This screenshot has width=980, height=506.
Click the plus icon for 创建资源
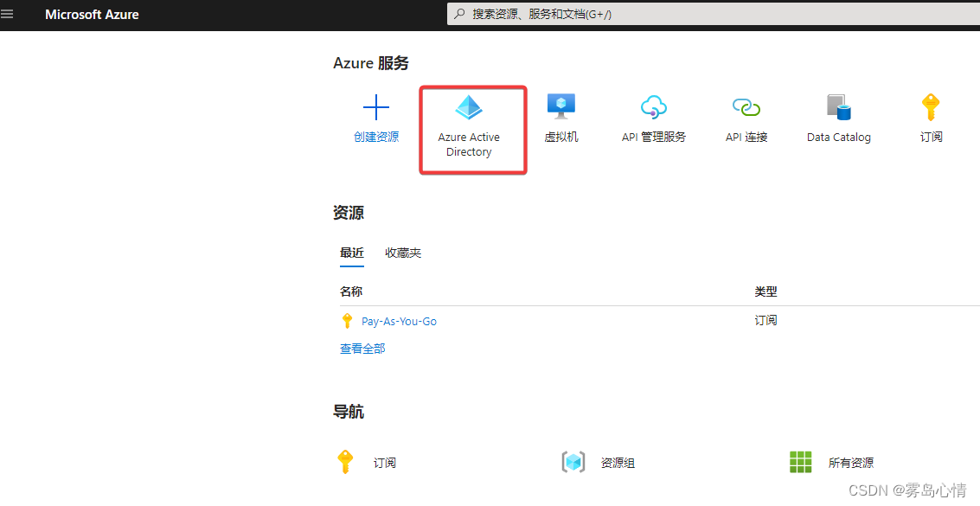coord(376,107)
